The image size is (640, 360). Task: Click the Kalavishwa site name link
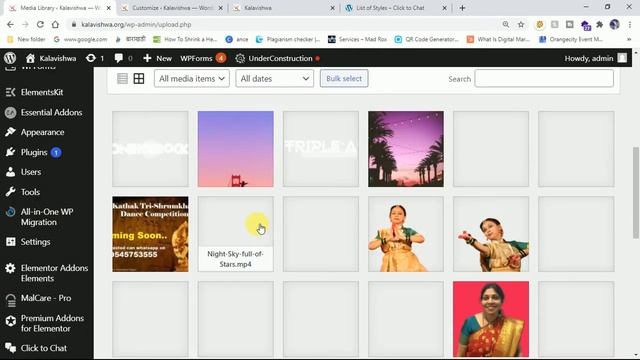pos(58,58)
